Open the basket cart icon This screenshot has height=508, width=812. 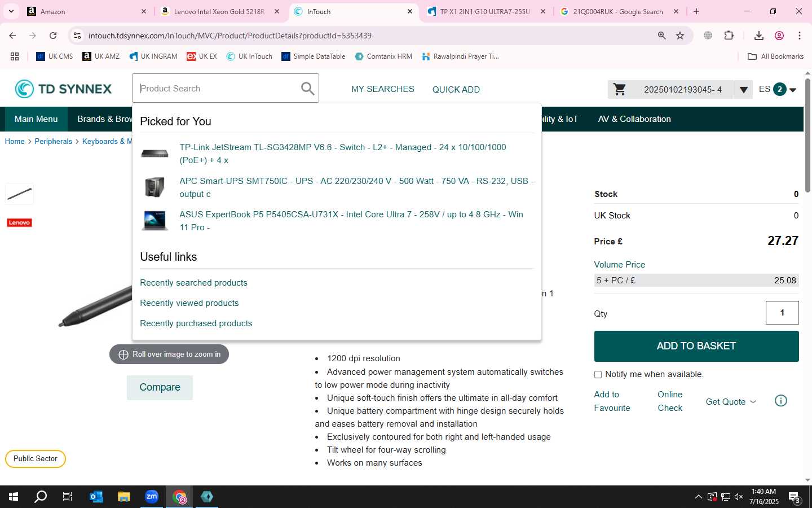(x=620, y=89)
